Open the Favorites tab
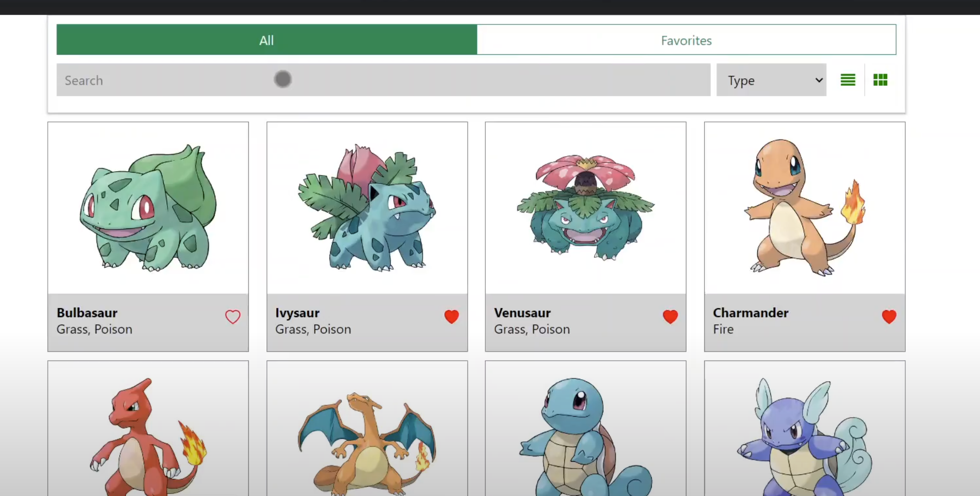980x496 pixels. (x=686, y=40)
